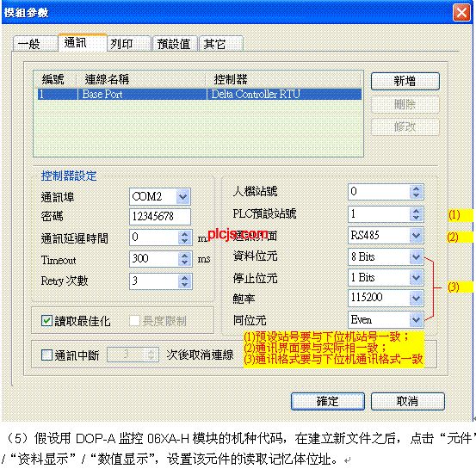The height and width of the screenshot is (469, 476).
Task: Open the 停止位元 1 Bits dropdown
Action: (416, 277)
